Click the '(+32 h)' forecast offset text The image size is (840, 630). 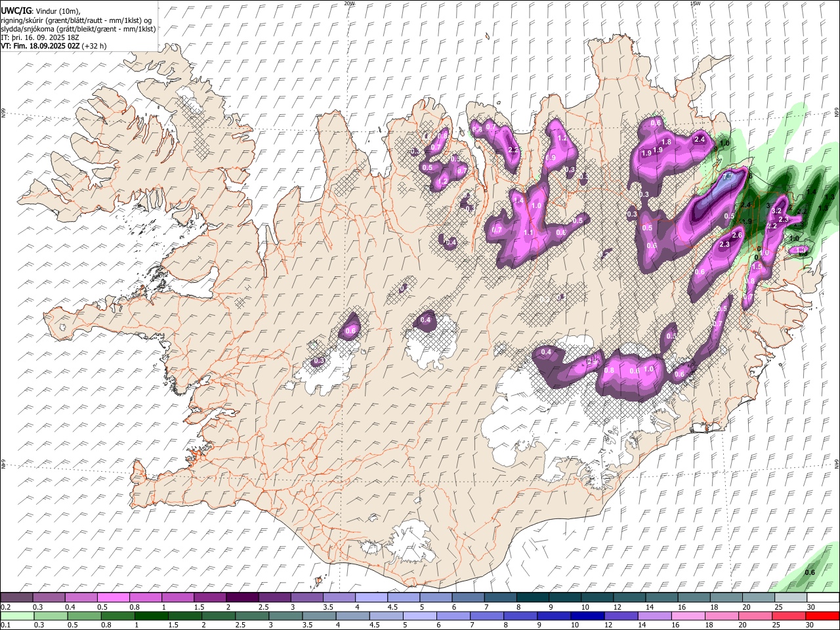[x=94, y=46]
